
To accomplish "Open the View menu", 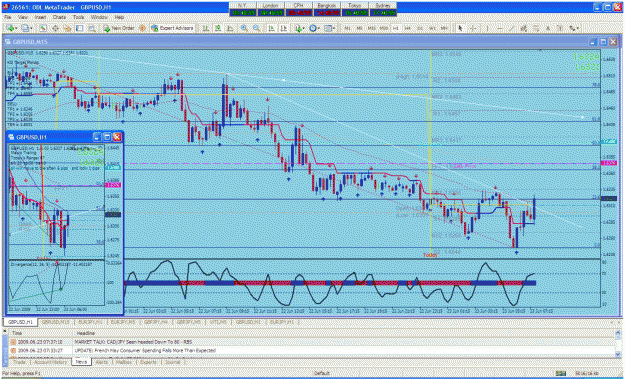I will 23,18.
